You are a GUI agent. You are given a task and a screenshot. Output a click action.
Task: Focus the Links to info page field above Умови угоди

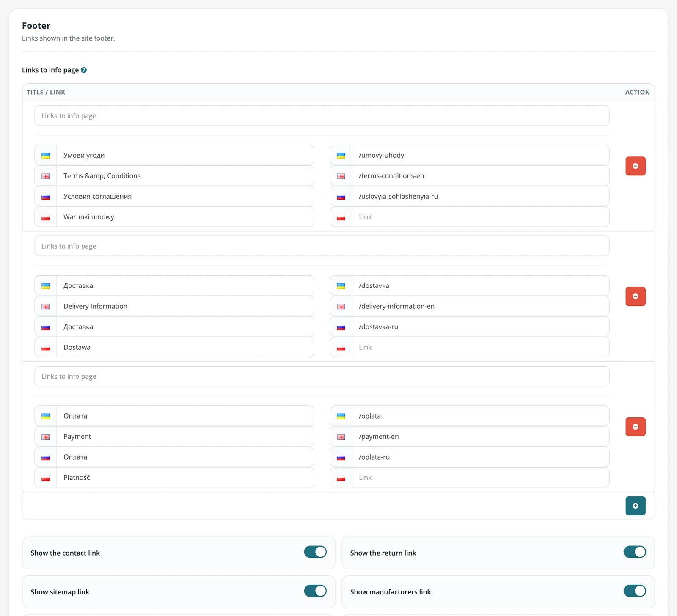tap(322, 115)
